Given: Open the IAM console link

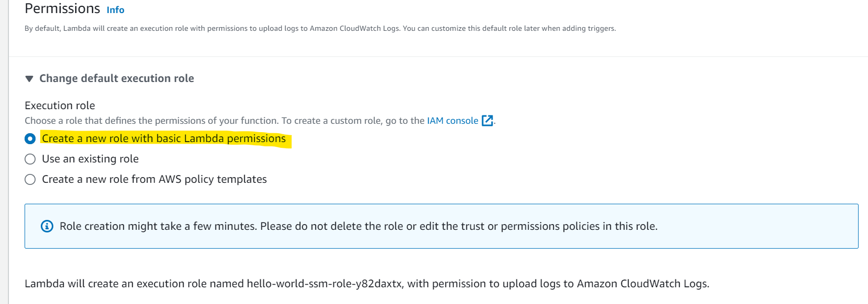Looking at the screenshot, I should (452, 121).
